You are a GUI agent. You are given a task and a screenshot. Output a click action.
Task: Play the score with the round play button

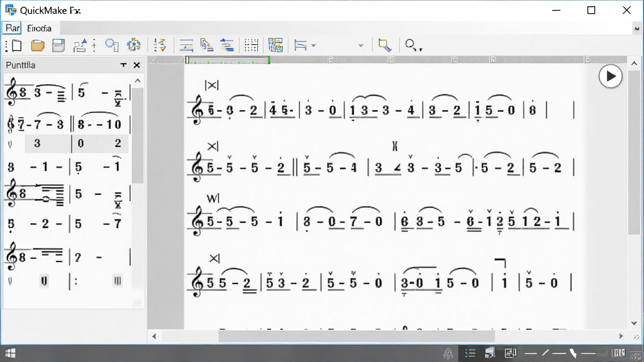coord(610,76)
